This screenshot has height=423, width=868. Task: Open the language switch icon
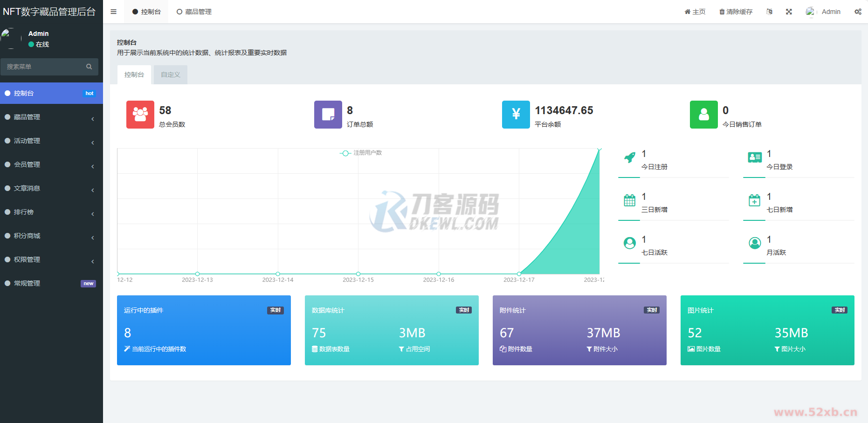[769, 12]
